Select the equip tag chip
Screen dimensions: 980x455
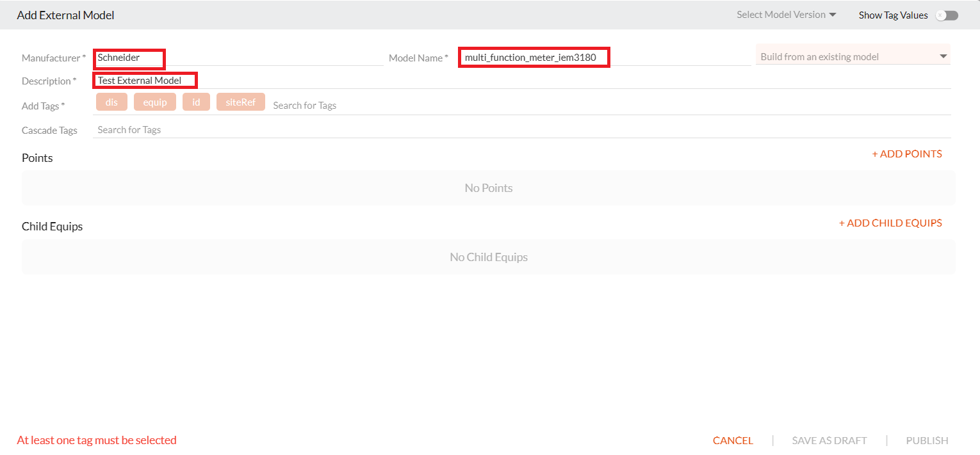pyautogui.click(x=155, y=102)
